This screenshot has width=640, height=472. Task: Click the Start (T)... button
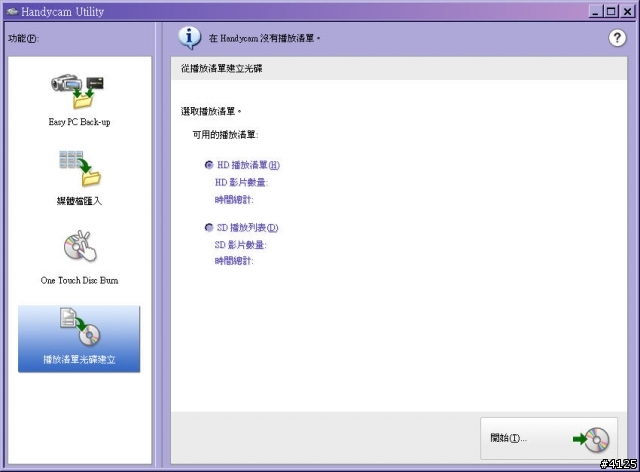click(549, 439)
